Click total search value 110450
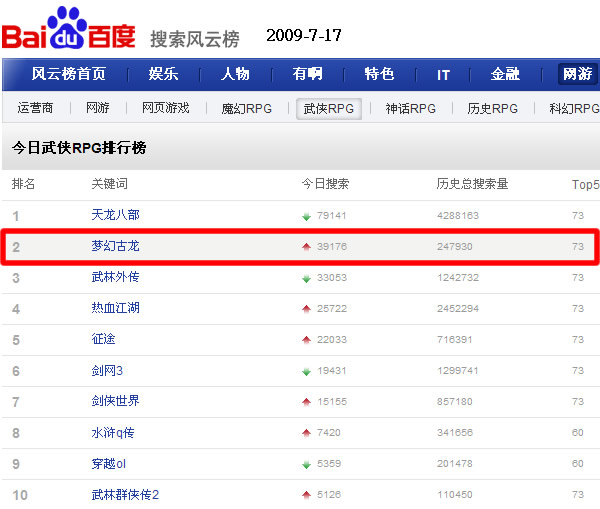 [x=455, y=494]
